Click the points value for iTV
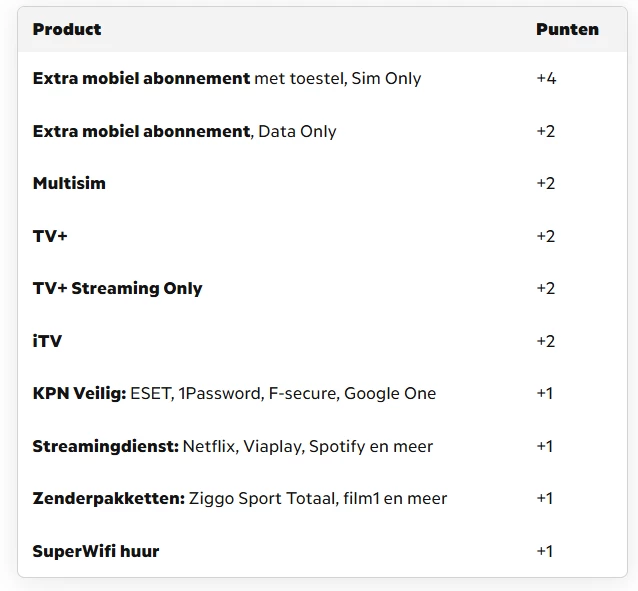This screenshot has width=638, height=591. click(546, 341)
